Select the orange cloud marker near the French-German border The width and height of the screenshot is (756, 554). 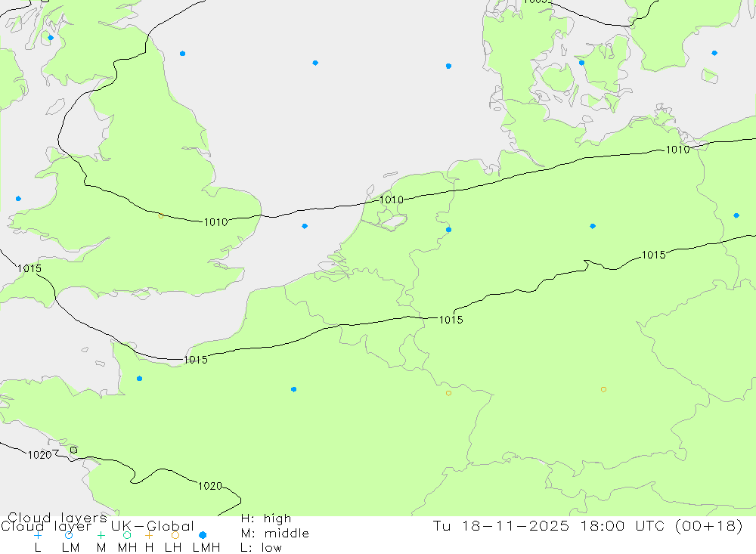[x=448, y=393]
